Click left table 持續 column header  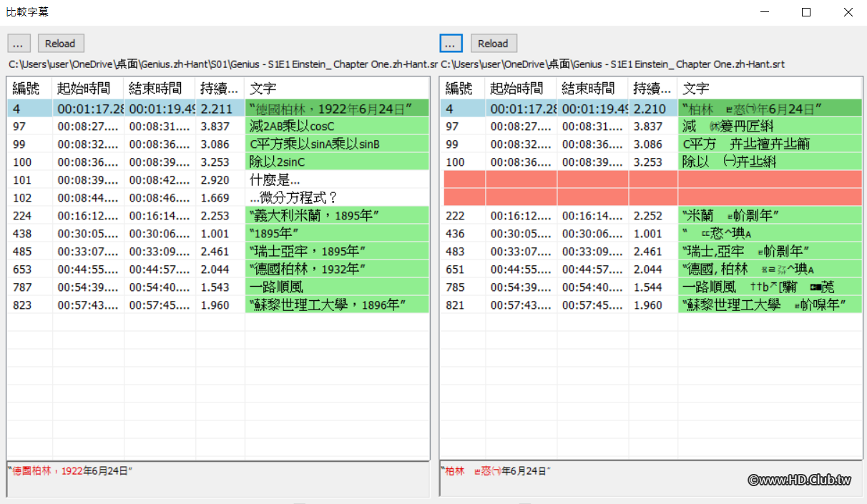coord(220,89)
